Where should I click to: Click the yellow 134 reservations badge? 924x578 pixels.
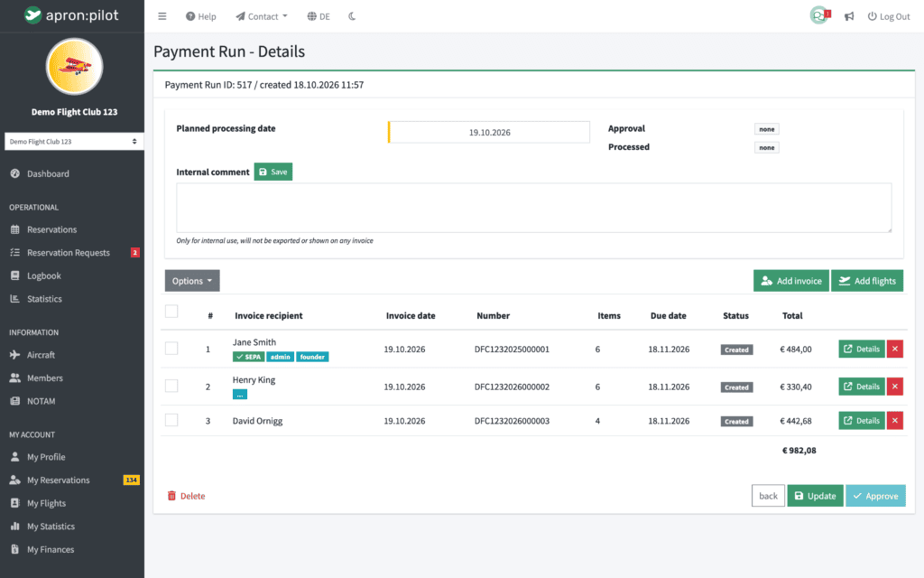(132, 480)
